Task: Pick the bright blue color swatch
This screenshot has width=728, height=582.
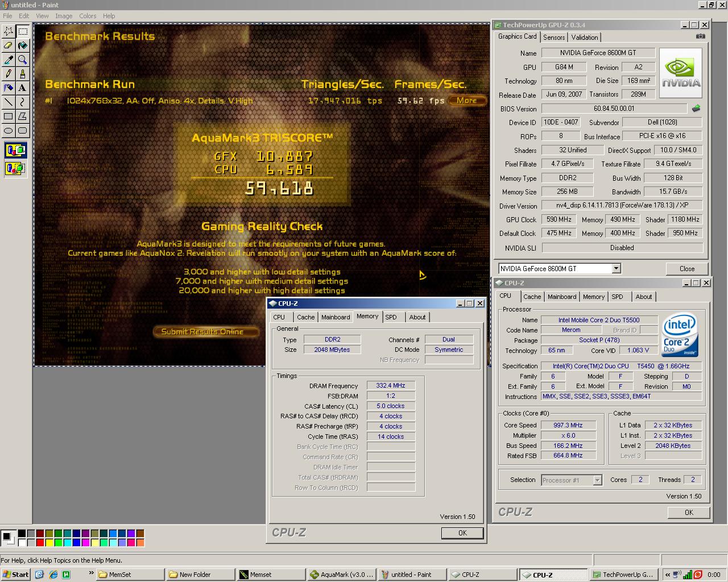Action: 76,542
